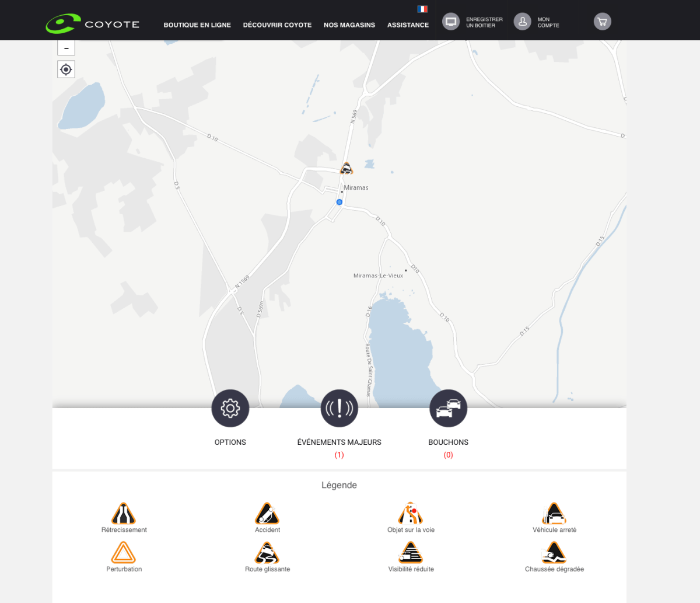The image size is (700, 603).
Task: Open the Assistance menu item
Action: [x=408, y=25]
